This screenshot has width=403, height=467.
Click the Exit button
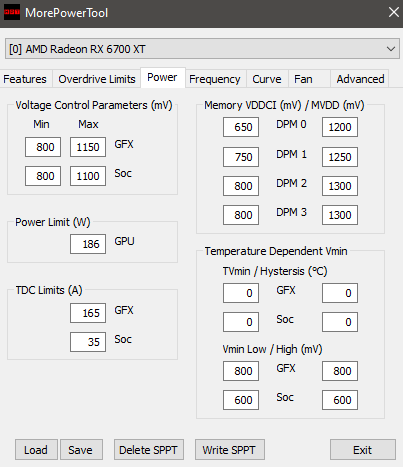tap(363, 450)
